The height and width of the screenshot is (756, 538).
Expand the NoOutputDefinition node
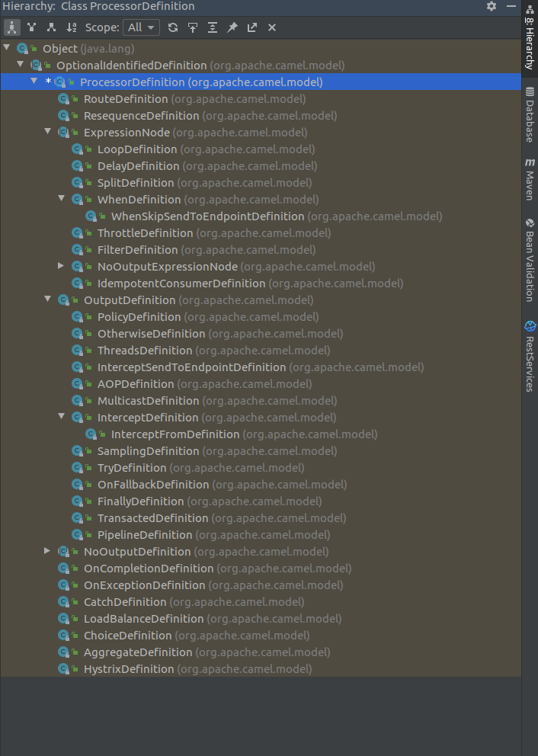[46, 550]
